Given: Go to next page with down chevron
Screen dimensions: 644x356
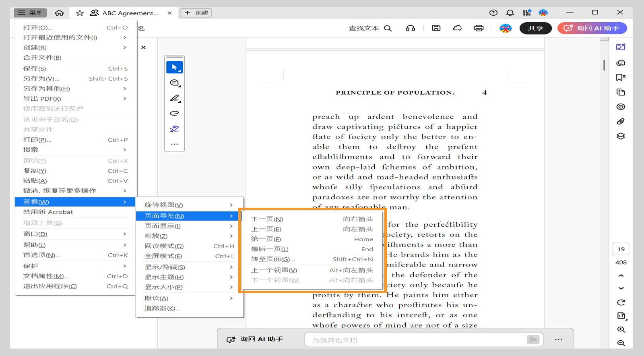Looking at the screenshot, I should tap(621, 288).
